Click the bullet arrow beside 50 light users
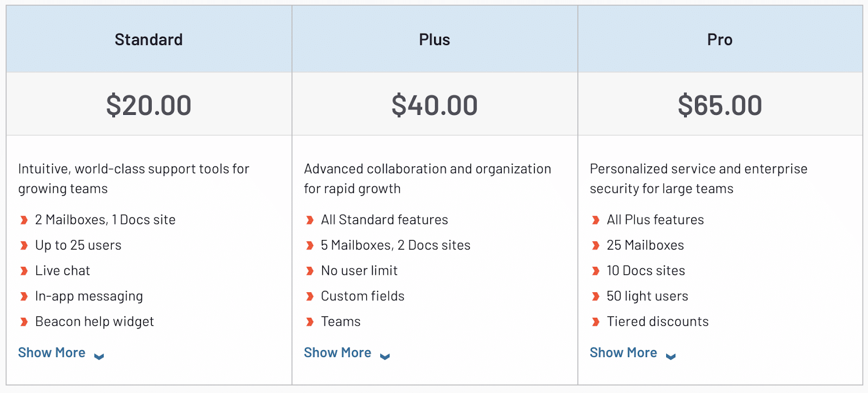The image size is (868, 393). pos(596,296)
